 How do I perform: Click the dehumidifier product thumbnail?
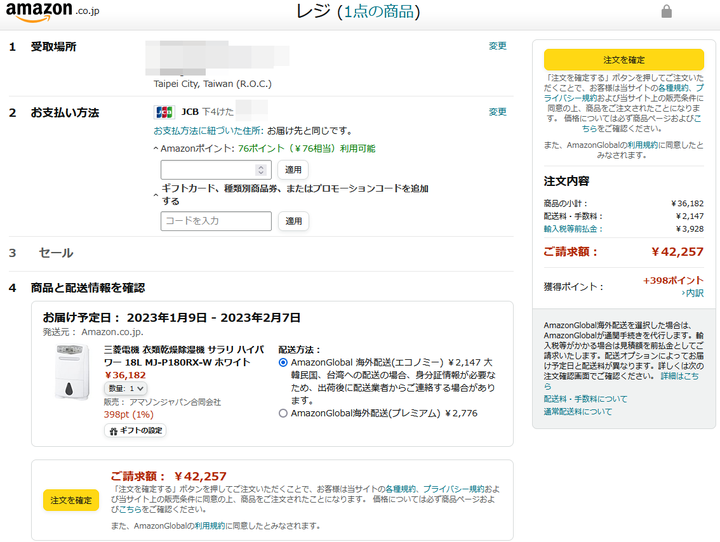point(72,372)
